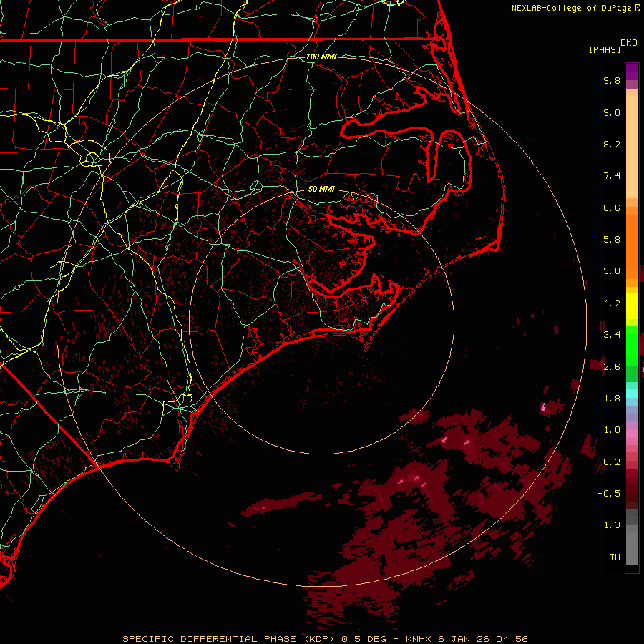Viewport: 644px width, 644px height.
Task: Click the 1.8 value on the color scale
Action: pyautogui.click(x=612, y=399)
